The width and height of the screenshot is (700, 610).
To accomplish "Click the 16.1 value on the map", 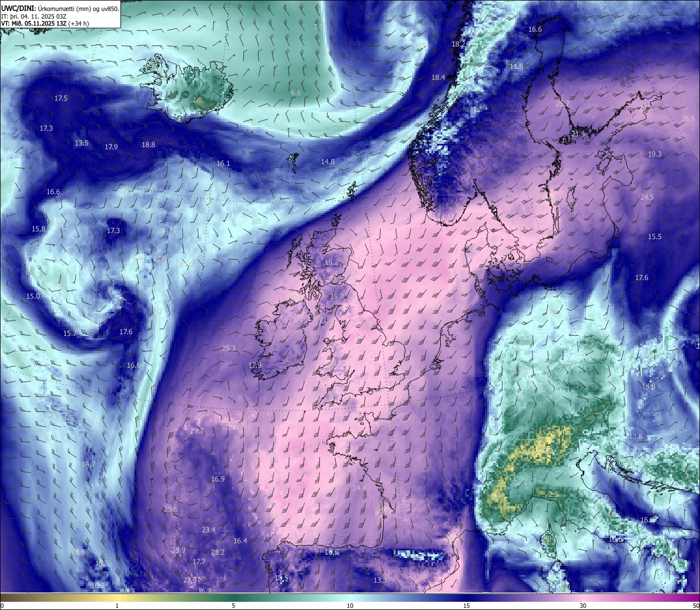I will coord(223,164).
